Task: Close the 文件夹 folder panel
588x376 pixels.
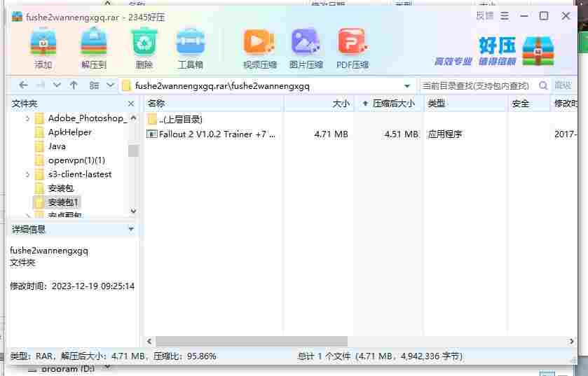Action: [131, 104]
